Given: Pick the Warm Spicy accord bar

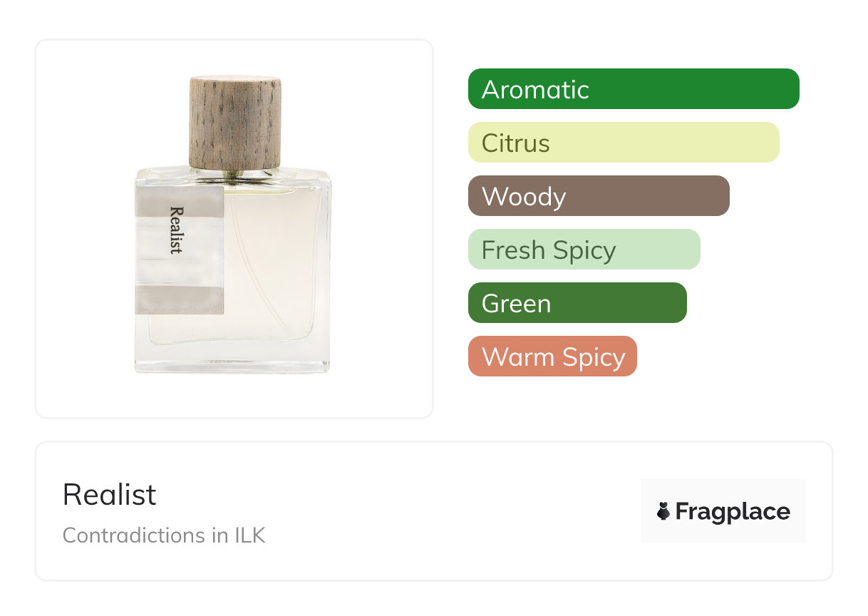Looking at the screenshot, I should tap(552, 356).
